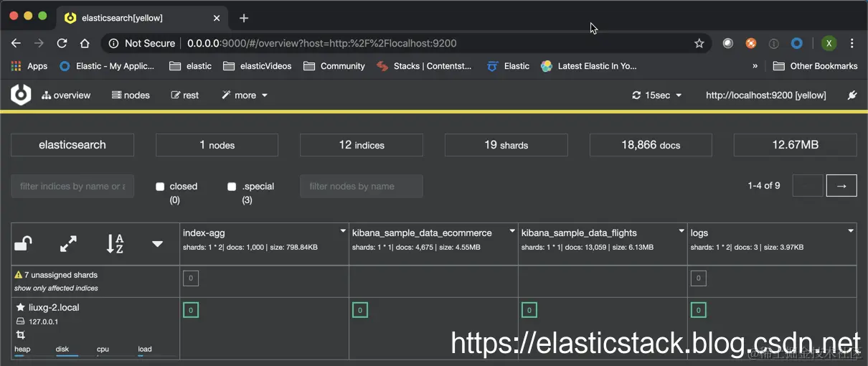This screenshot has width=868, height=366.
Task: Open the elasticVideos bookmark folder
Action: (258, 66)
